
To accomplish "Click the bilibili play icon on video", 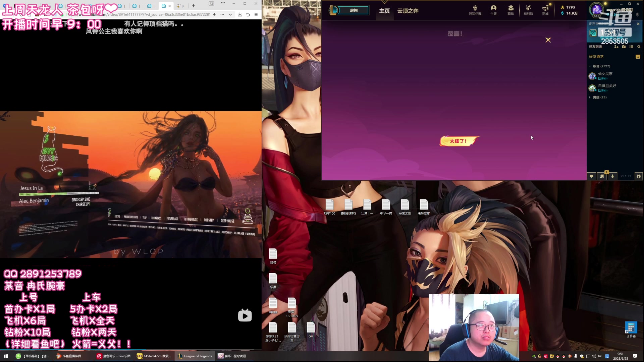I will 245,315.
